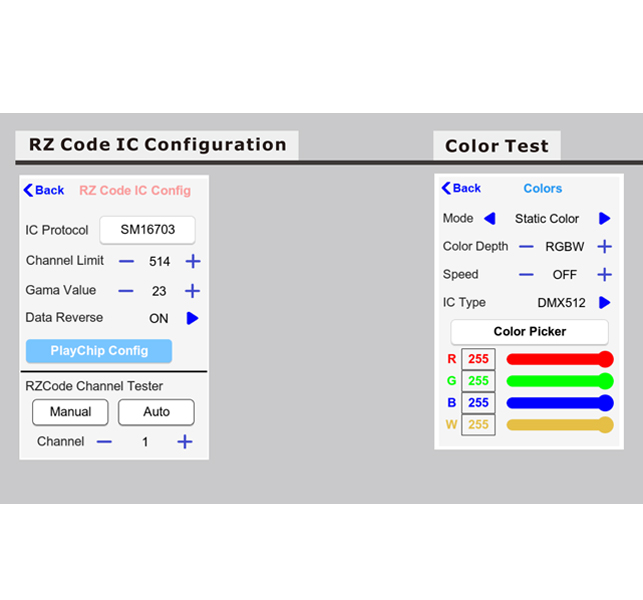
Task: Increase the RZCode tester Channel number
Action: 184,442
